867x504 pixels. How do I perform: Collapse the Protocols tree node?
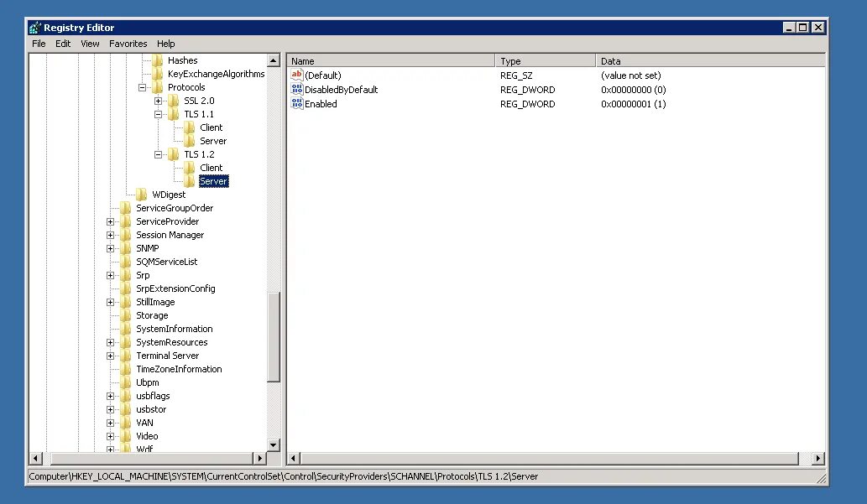142,87
